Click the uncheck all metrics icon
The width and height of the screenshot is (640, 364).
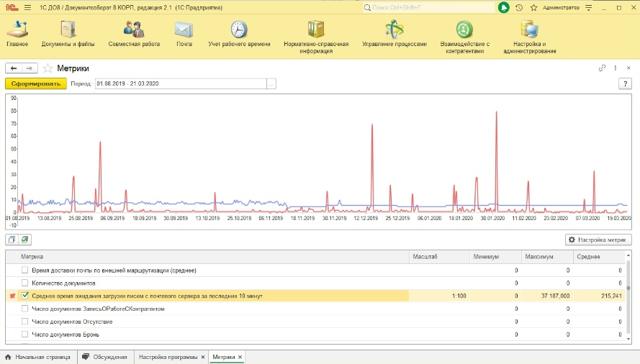tap(12, 240)
